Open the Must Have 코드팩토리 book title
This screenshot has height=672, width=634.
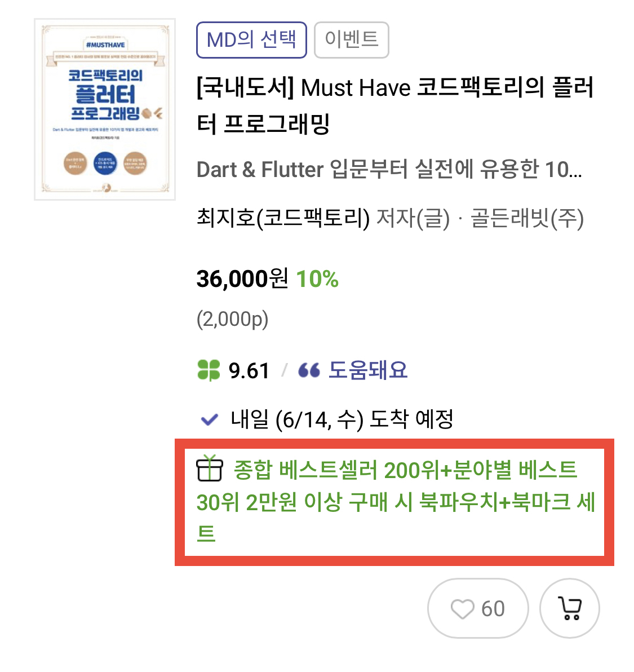click(395, 105)
